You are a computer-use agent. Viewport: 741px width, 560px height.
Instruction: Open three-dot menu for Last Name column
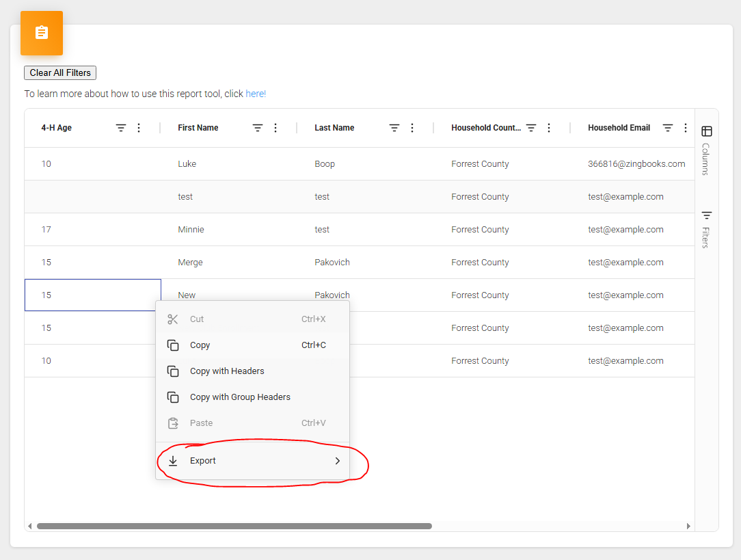point(412,128)
